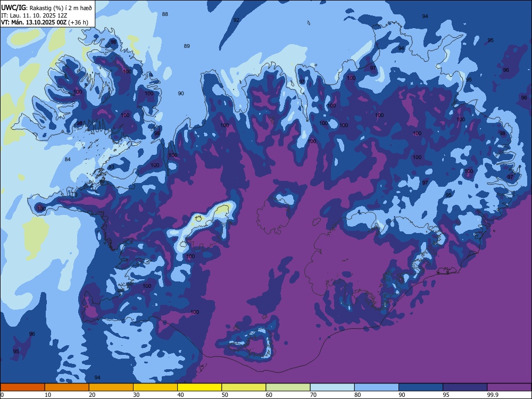Image resolution: width=532 pixels, height=399 pixels.
Task: Click the dark orange 0–10 legend swatch
Action: 22,387
